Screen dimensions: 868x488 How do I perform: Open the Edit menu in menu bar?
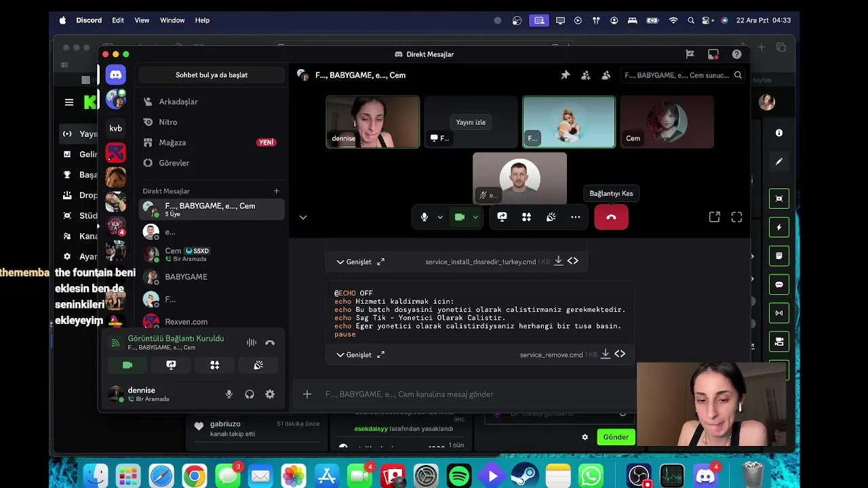pos(118,20)
